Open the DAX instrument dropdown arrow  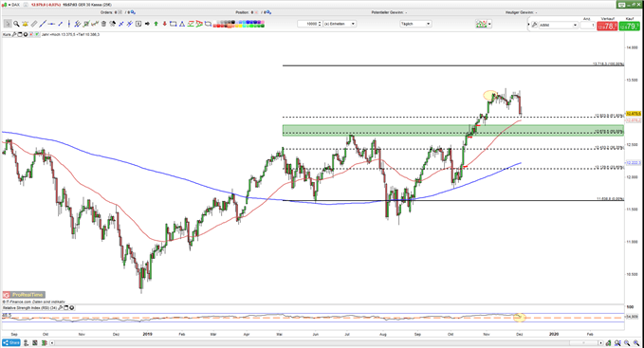pyautogui.click(x=9, y=5)
